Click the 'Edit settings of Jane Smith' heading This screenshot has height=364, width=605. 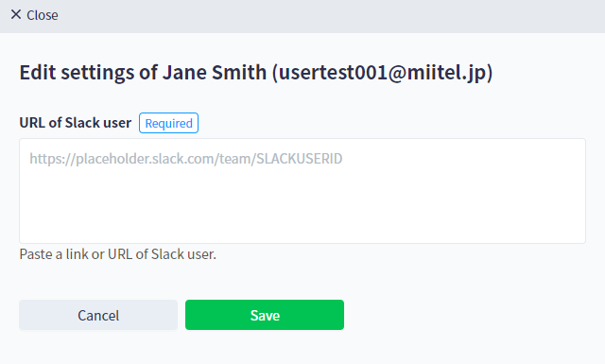[x=256, y=73]
